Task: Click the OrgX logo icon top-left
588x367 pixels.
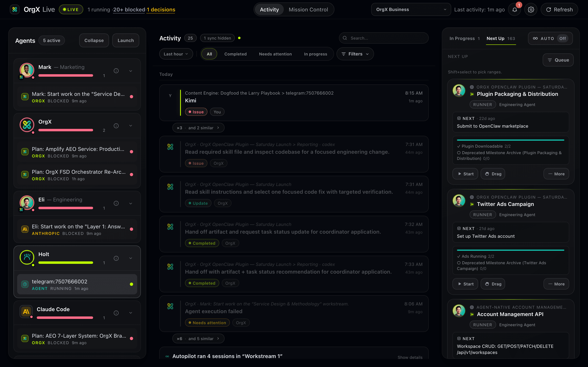Action: [x=14, y=9]
